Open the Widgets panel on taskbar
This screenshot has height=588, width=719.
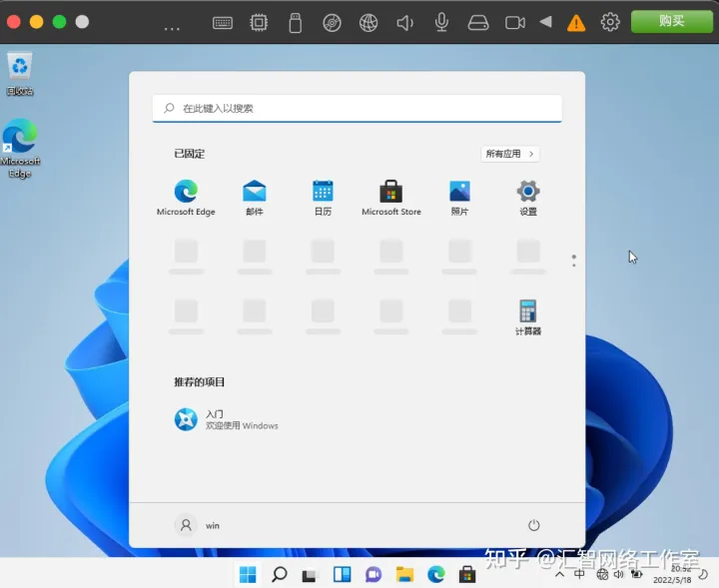(343, 574)
